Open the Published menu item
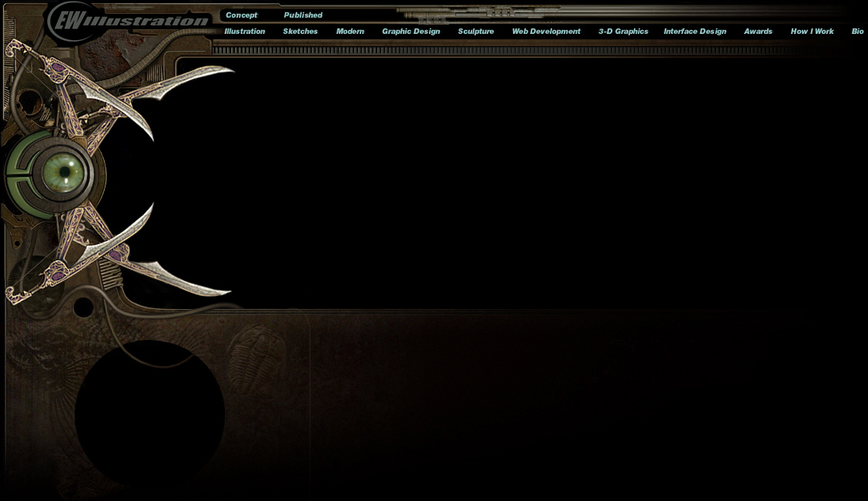868x501 pixels. (x=303, y=15)
